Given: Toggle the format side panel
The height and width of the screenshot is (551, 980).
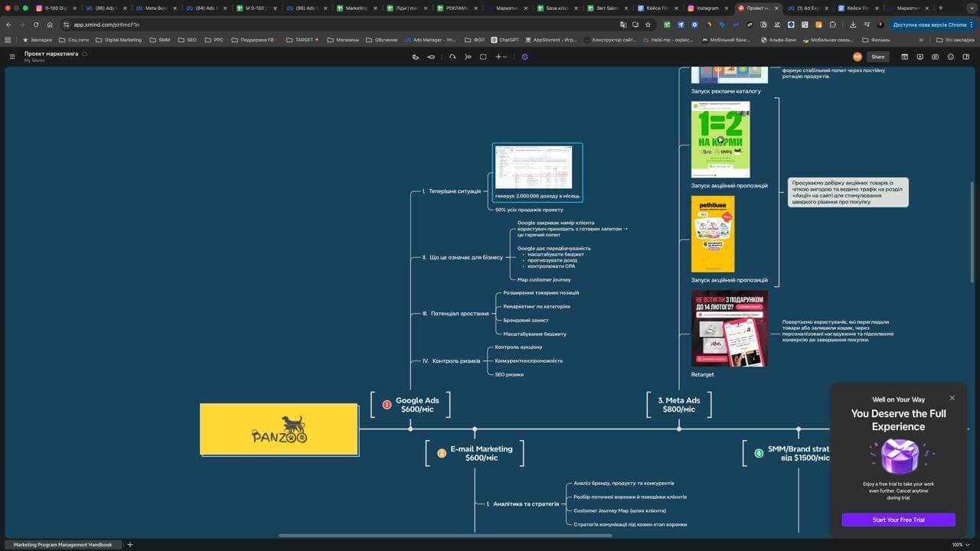Looking at the screenshot, I should (x=967, y=57).
